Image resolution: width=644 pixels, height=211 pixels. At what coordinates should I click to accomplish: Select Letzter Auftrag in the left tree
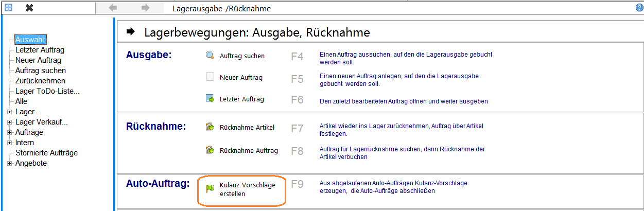coord(40,50)
